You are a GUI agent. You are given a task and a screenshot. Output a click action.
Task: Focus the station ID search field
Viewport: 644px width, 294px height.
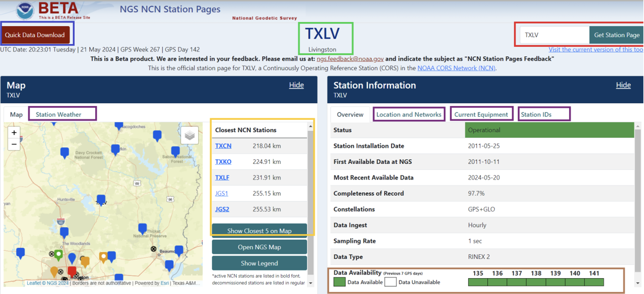tap(554, 35)
